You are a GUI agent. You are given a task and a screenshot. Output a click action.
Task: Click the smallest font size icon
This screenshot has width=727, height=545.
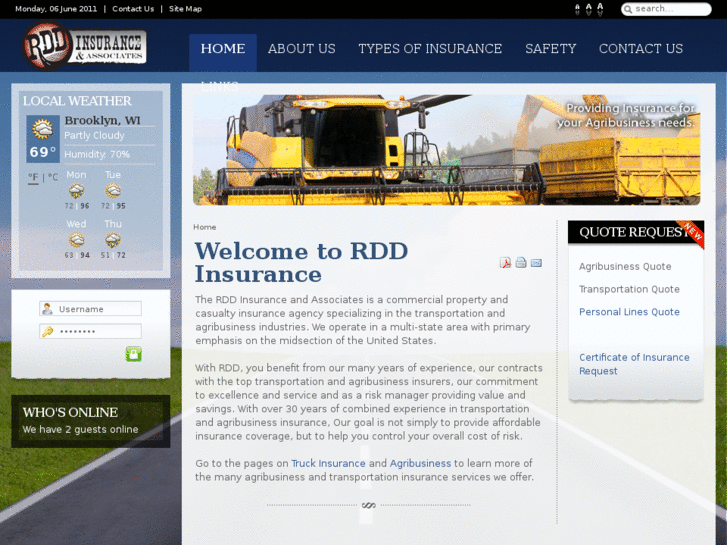(577, 9)
